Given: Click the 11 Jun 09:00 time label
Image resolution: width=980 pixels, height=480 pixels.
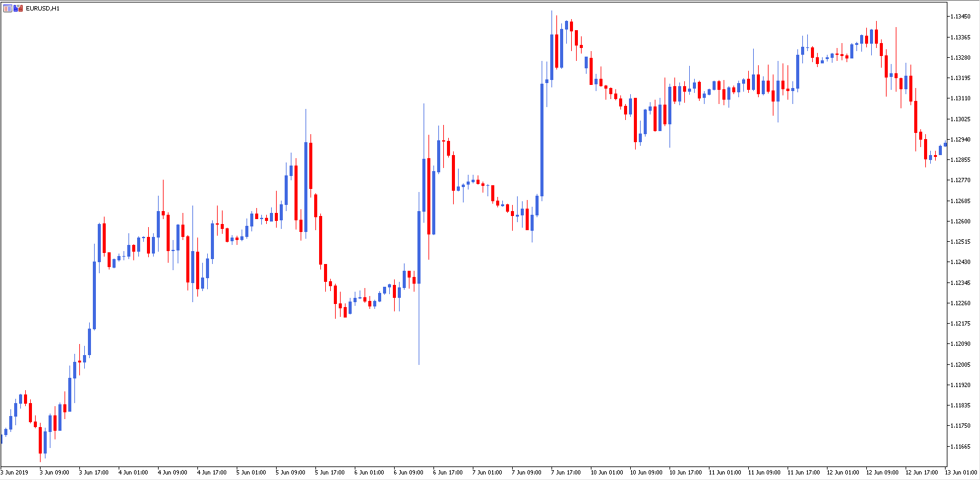Looking at the screenshot, I should pos(764,473).
